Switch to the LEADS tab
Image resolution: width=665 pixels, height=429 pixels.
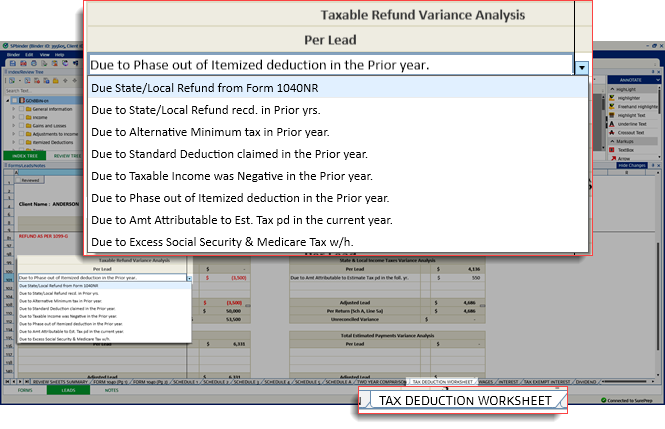coord(68,390)
